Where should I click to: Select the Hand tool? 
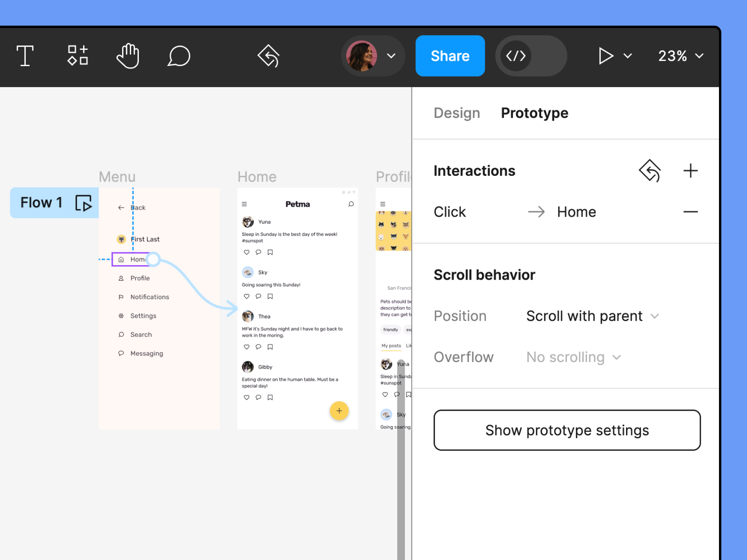click(x=128, y=56)
